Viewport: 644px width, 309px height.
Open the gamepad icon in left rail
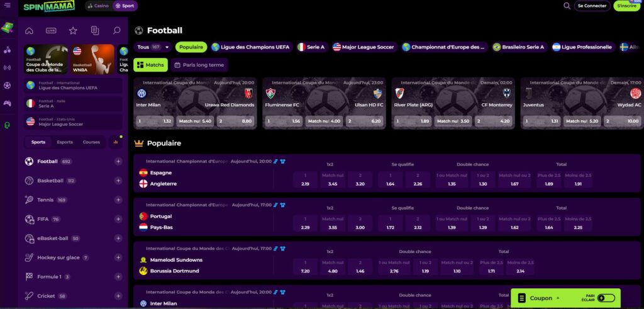[x=8, y=103]
